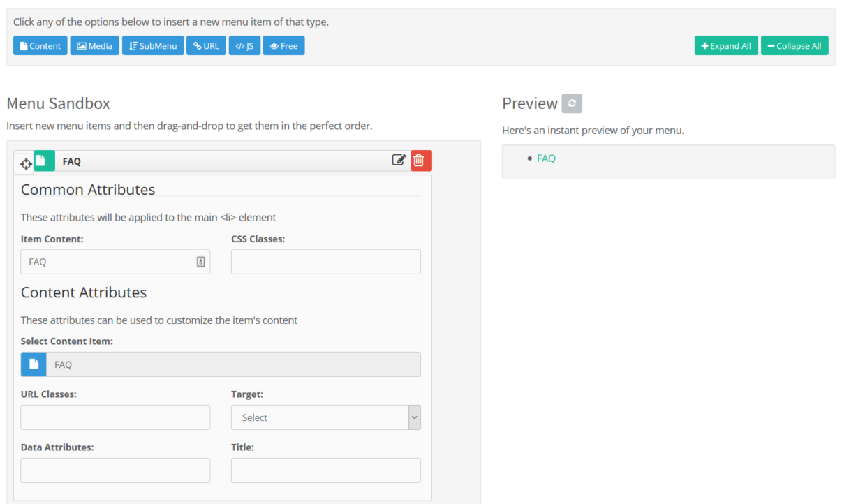The image size is (842, 504).
Task: Refresh the menu preview
Action: pos(571,103)
